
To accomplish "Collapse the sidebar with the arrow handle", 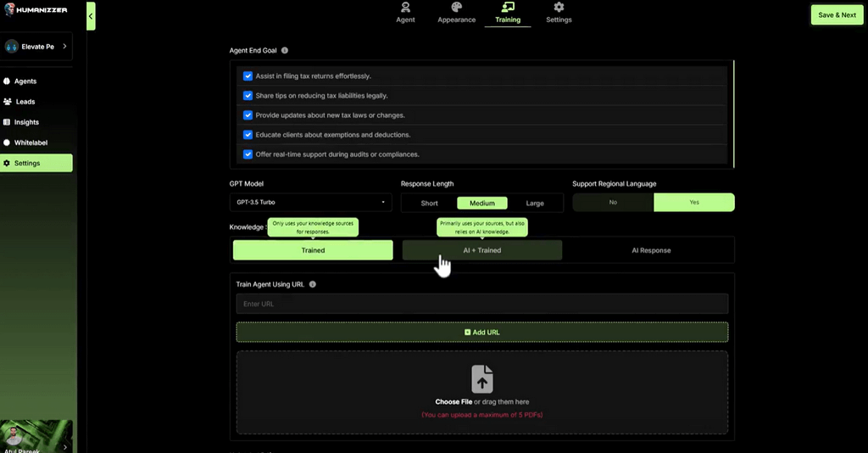I will 91,16.
